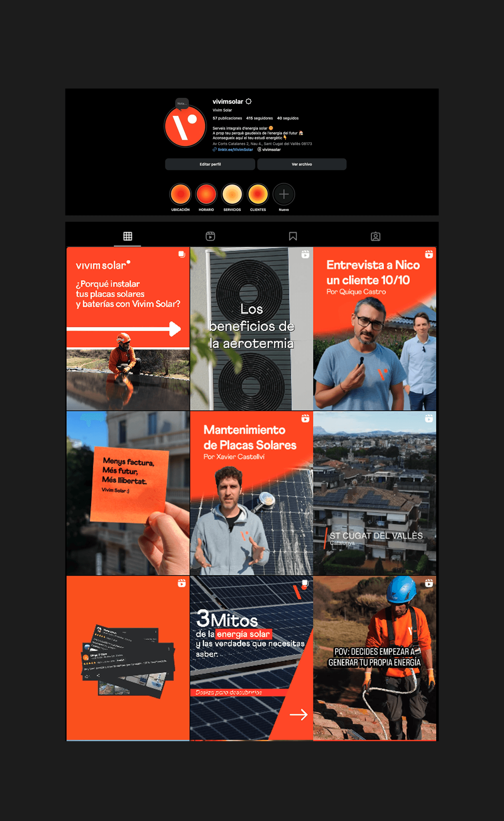Open the UBICACIÓN story highlight
Image resolution: width=504 pixels, height=821 pixels.
(x=181, y=194)
